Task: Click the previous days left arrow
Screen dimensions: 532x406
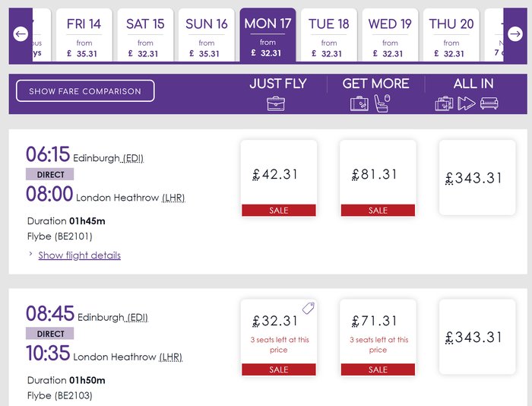Action: [21, 34]
